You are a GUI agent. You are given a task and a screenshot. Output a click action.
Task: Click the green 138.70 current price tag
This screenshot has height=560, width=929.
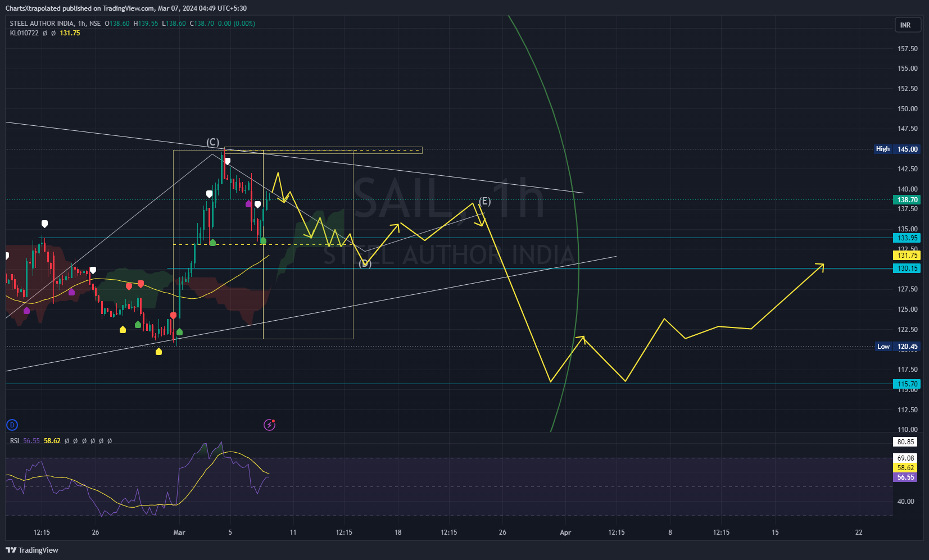(x=907, y=199)
